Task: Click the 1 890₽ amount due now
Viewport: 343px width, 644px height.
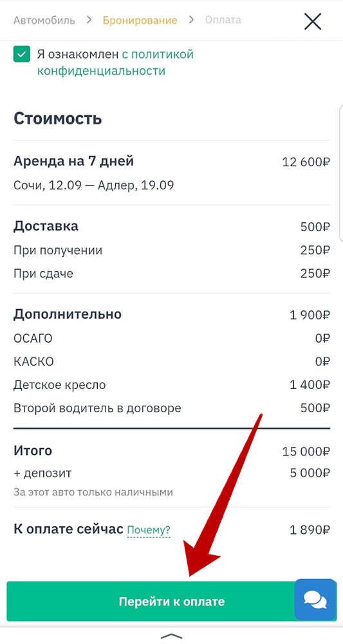Action: coord(310,530)
